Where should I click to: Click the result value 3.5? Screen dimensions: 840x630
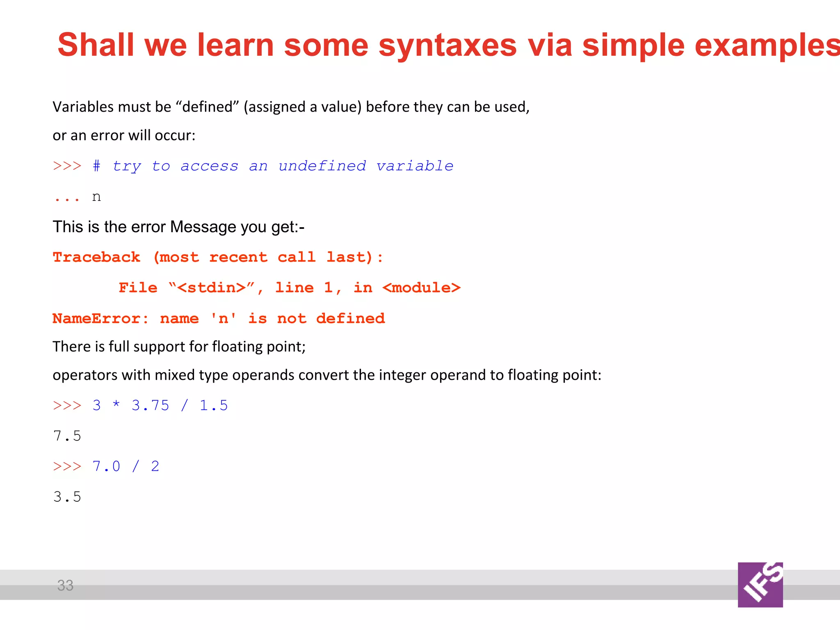pyautogui.click(x=67, y=497)
